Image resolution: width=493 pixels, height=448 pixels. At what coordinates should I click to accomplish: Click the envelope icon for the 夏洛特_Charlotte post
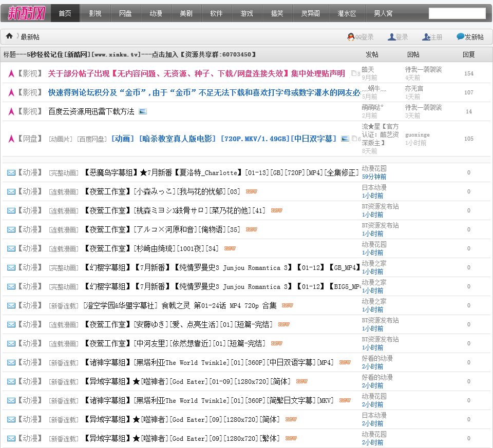pyautogui.click(x=11, y=172)
